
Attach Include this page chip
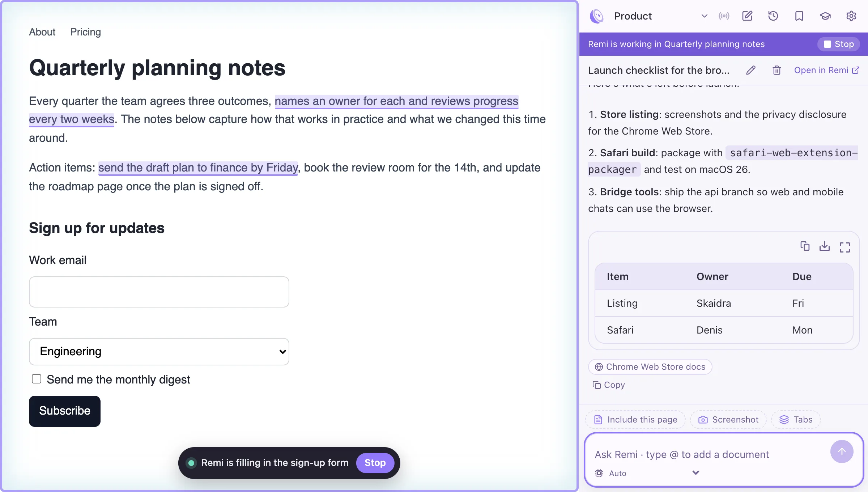(x=635, y=420)
